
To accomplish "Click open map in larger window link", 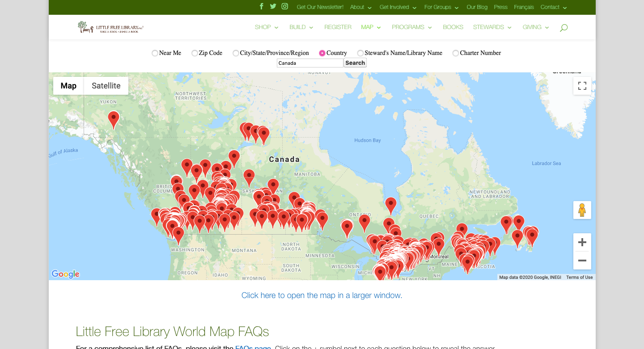I will click(322, 295).
